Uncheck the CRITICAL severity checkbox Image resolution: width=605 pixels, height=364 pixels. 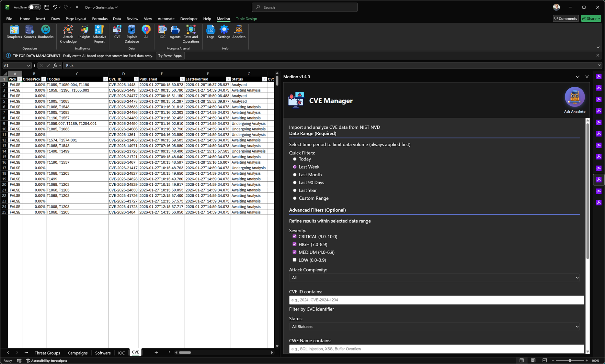(294, 237)
